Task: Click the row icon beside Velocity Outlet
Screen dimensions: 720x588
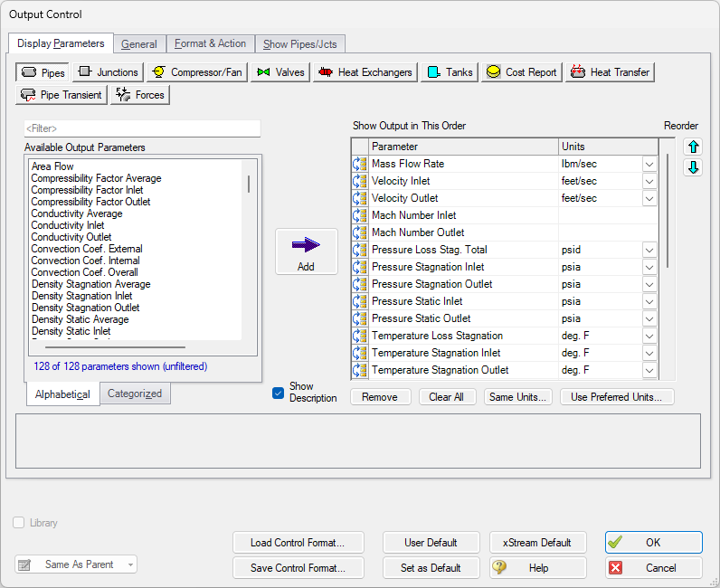Action: (x=359, y=198)
